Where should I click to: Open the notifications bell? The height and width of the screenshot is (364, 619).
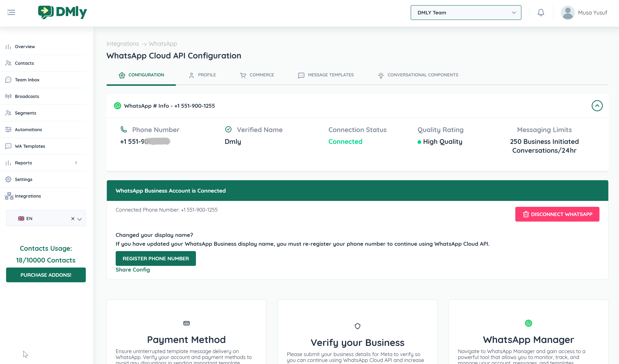(541, 13)
